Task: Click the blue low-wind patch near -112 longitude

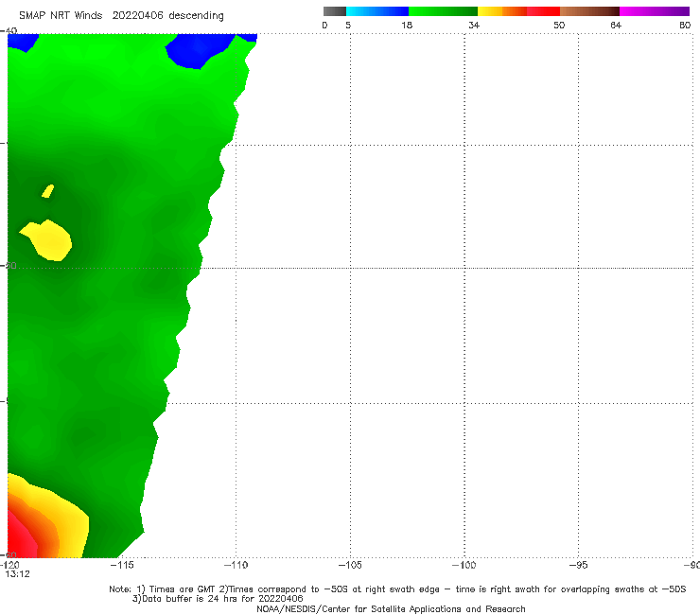Action: coord(199,51)
